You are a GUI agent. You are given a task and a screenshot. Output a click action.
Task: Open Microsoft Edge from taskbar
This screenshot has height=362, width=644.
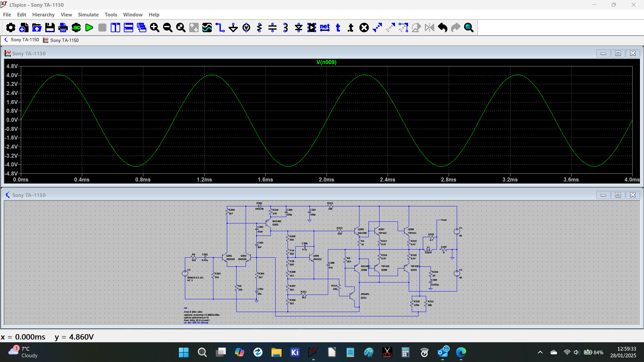coord(461,352)
